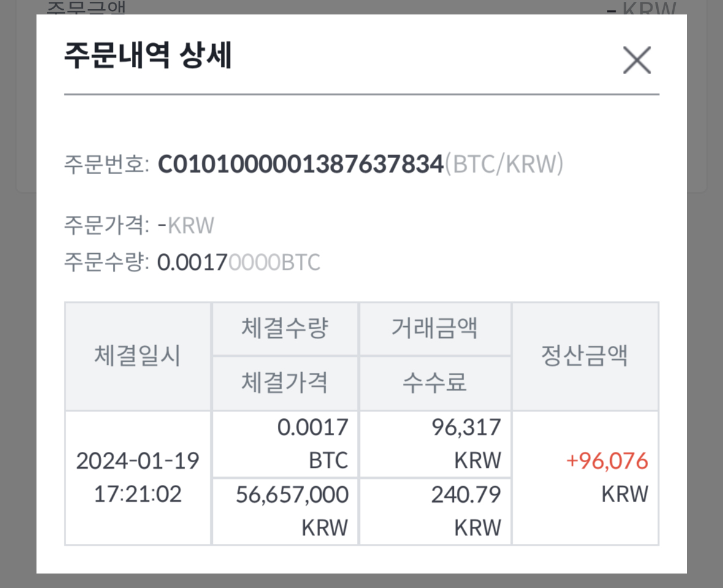Click the 주문수량 0.00170000BTC value

tap(239, 262)
